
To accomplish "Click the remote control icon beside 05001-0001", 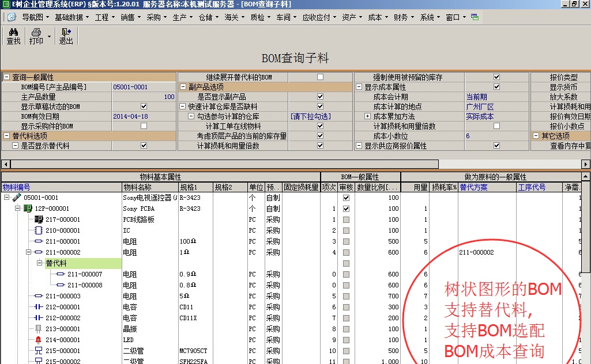I will coord(17,198).
